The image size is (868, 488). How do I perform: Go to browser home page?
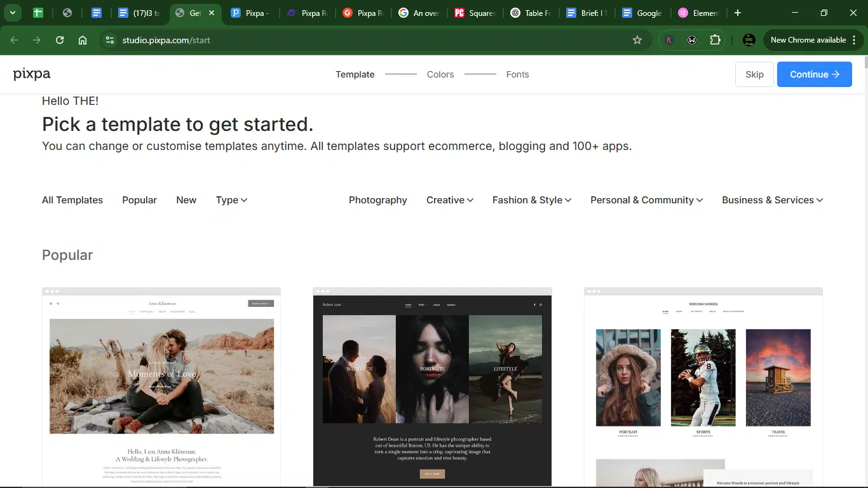point(83,40)
